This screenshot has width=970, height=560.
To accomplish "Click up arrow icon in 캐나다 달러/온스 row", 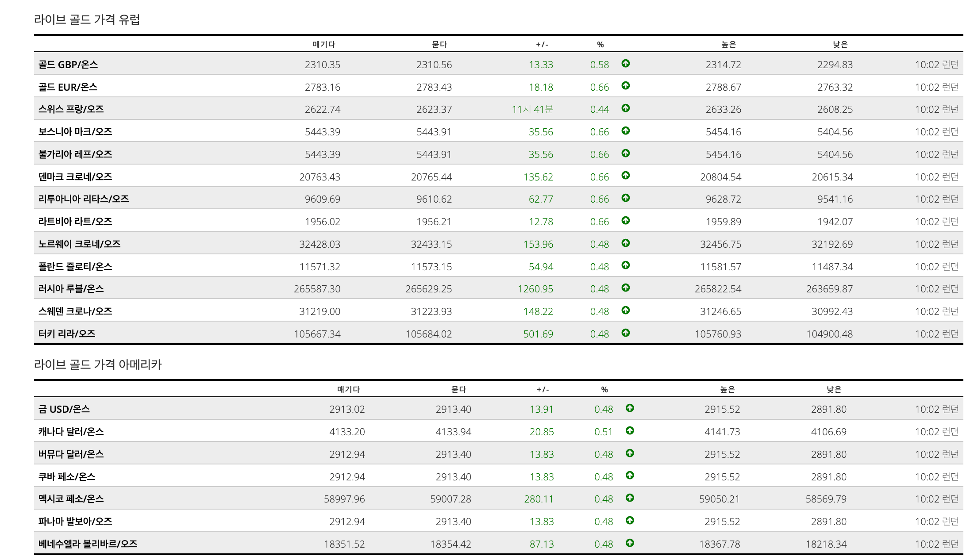I will pyautogui.click(x=630, y=431).
